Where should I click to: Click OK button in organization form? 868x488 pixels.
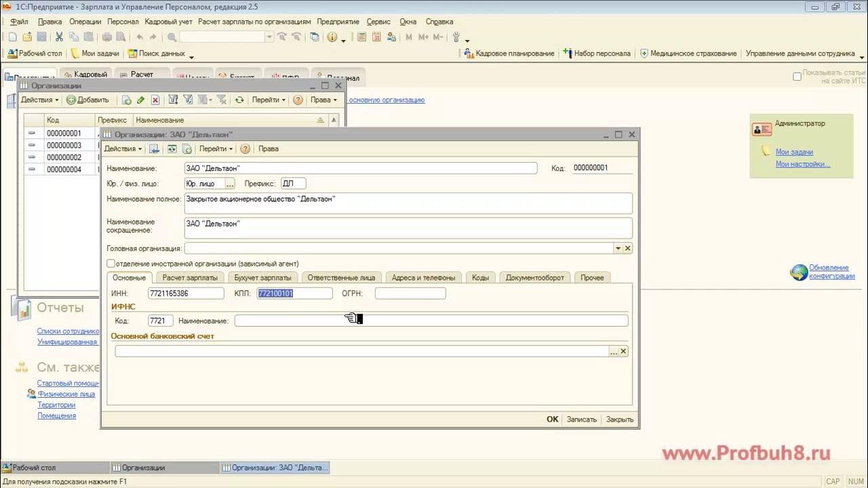point(553,419)
